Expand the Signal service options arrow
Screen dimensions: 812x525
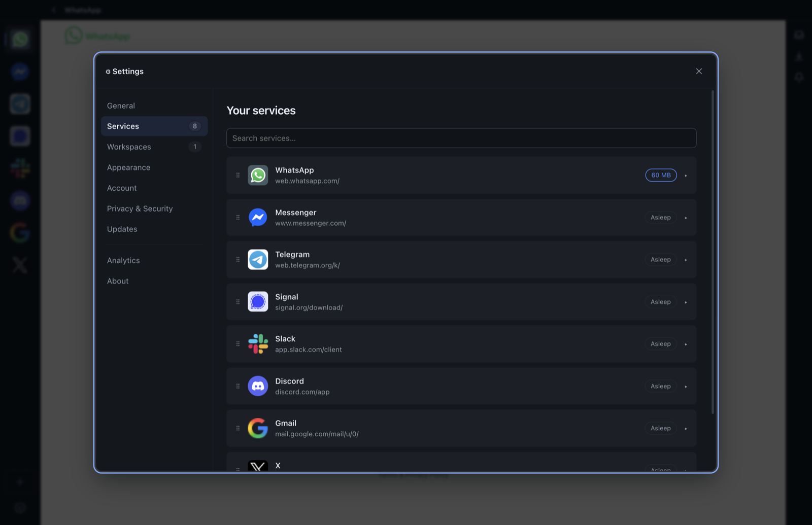[686, 302]
